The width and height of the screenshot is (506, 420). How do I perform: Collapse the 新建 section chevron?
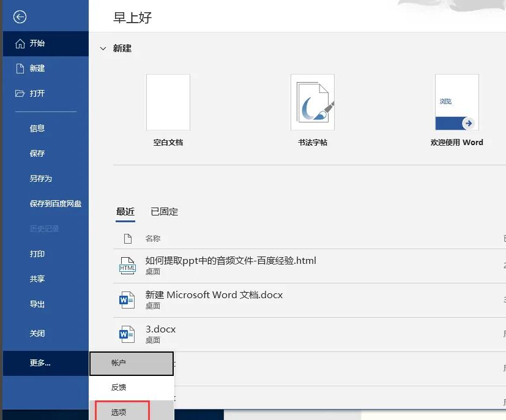[x=103, y=49]
